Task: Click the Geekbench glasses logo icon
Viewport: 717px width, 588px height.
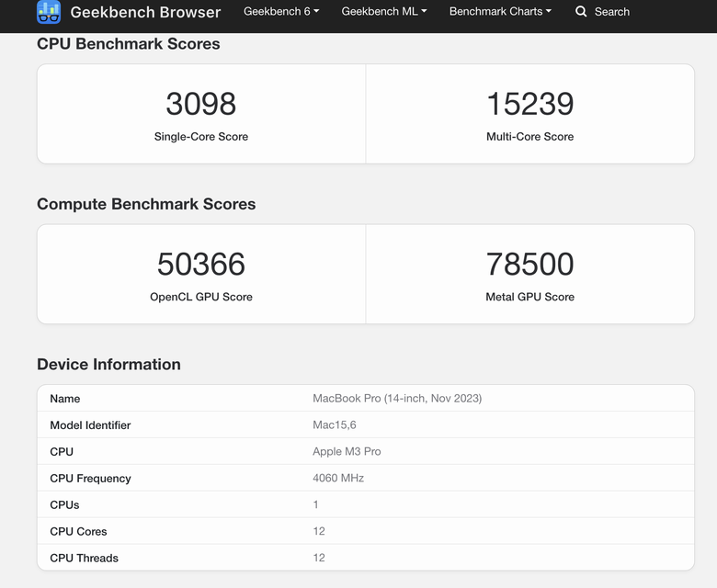Action: click(49, 12)
